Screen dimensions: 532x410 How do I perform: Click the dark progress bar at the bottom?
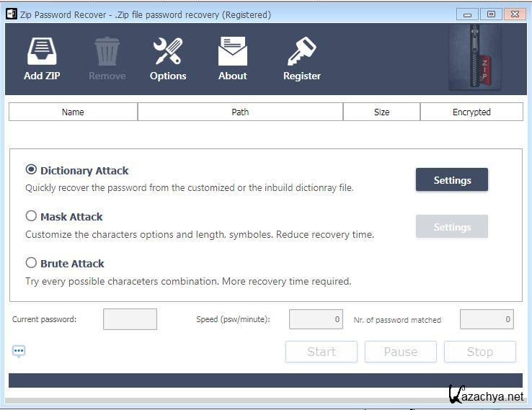pyautogui.click(x=265, y=380)
